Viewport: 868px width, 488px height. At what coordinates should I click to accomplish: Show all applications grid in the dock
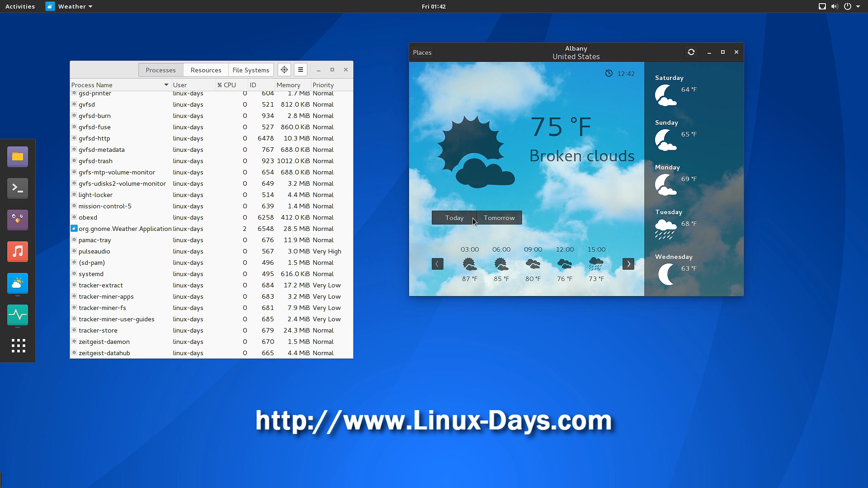18,346
